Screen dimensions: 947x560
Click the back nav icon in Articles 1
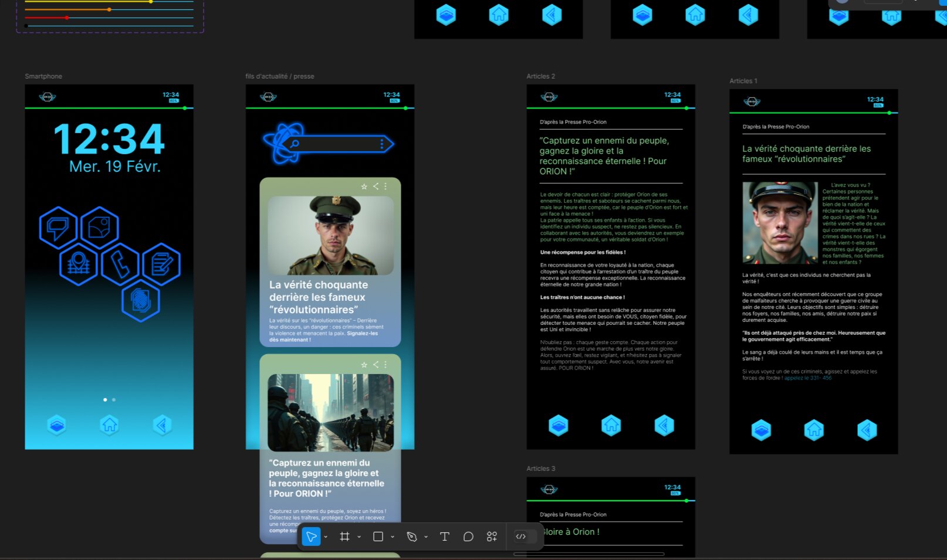tap(867, 430)
